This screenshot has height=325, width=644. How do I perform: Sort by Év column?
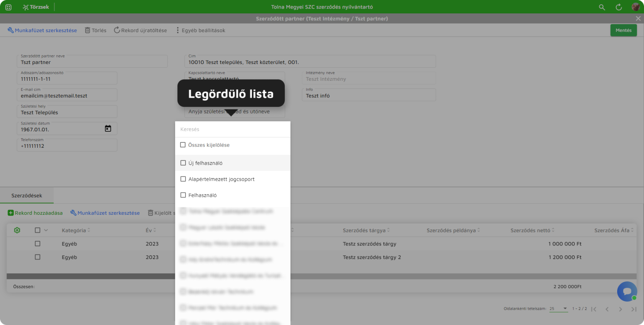click(151, 230)
